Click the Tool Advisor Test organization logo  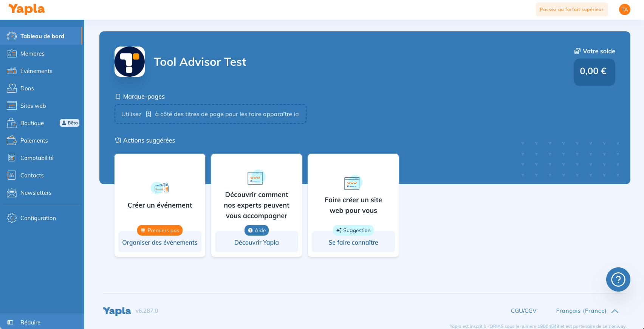tap(130, 62)
